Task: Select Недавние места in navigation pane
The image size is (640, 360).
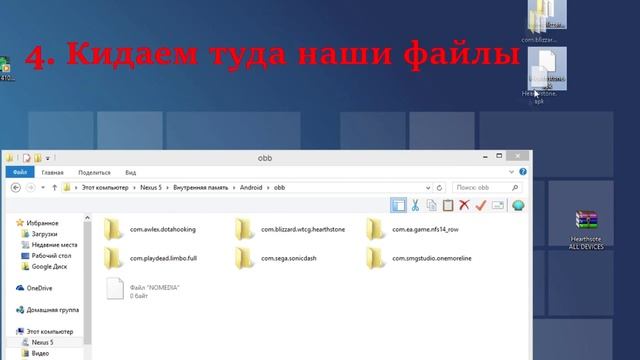Action: coord(49,245)
